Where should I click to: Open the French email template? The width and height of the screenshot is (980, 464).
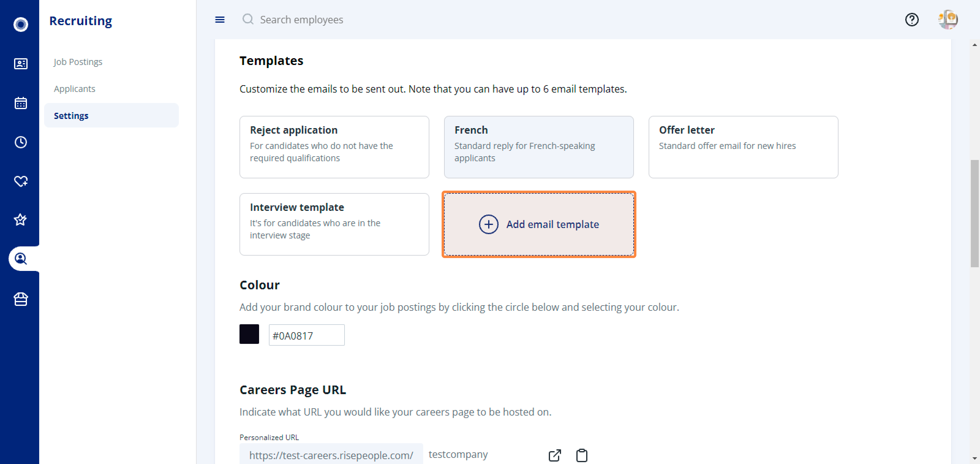[x=539, y=147]
